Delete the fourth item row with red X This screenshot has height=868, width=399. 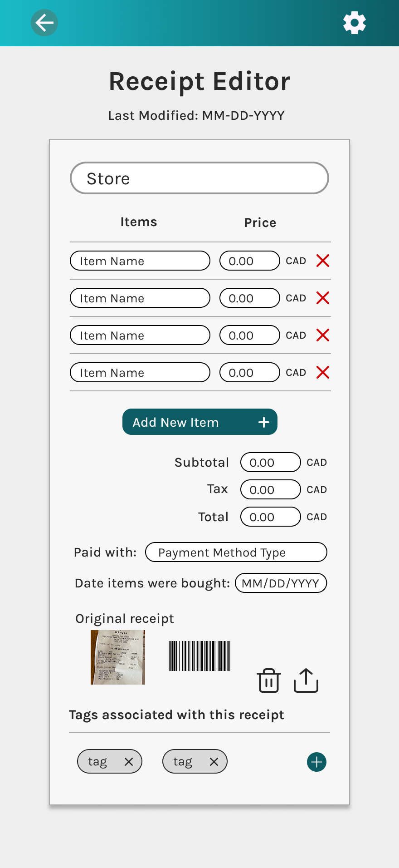323,372
